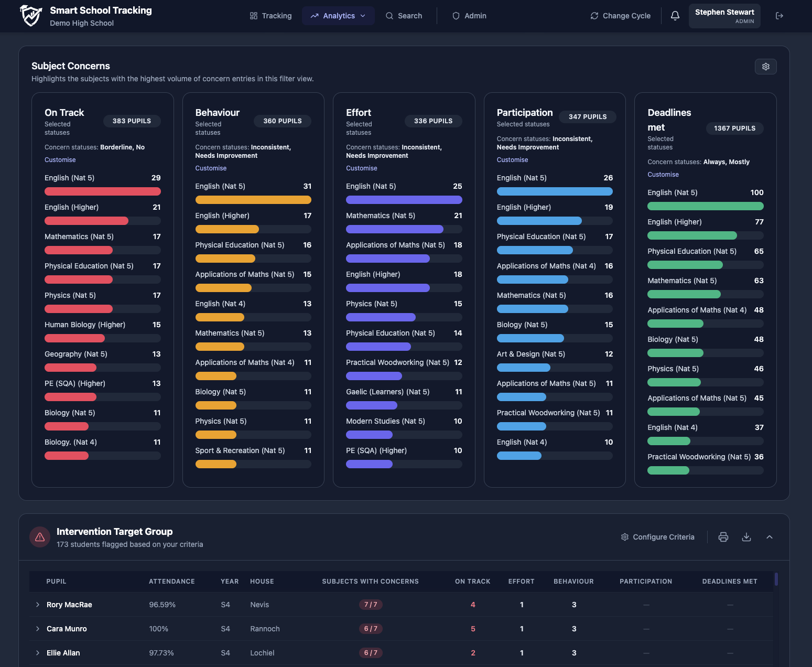Click the Smart School Tracking shield logo
Image resolution: width=812 pixels, height=667 pixels.
(x=30, y=16)
